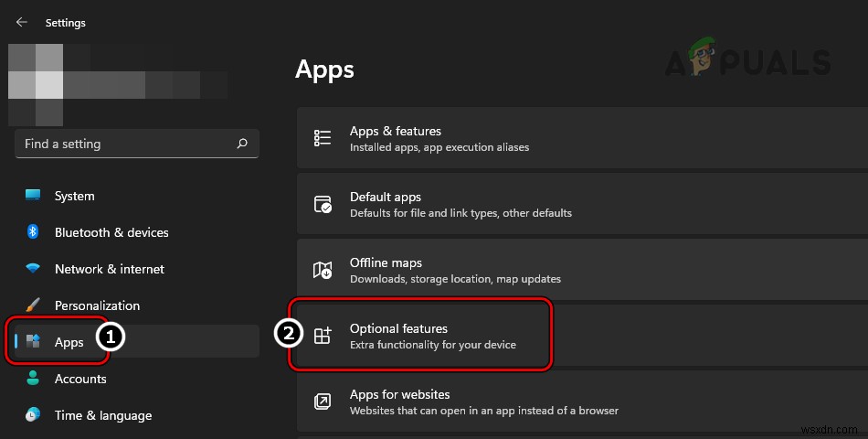
Task: Click the Optional features grid icon
Action: point(323,336)
